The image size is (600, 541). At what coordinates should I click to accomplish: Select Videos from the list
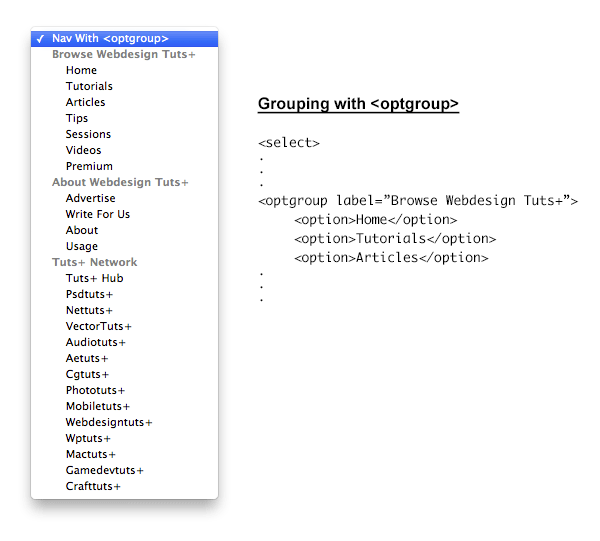pos(124,150)
